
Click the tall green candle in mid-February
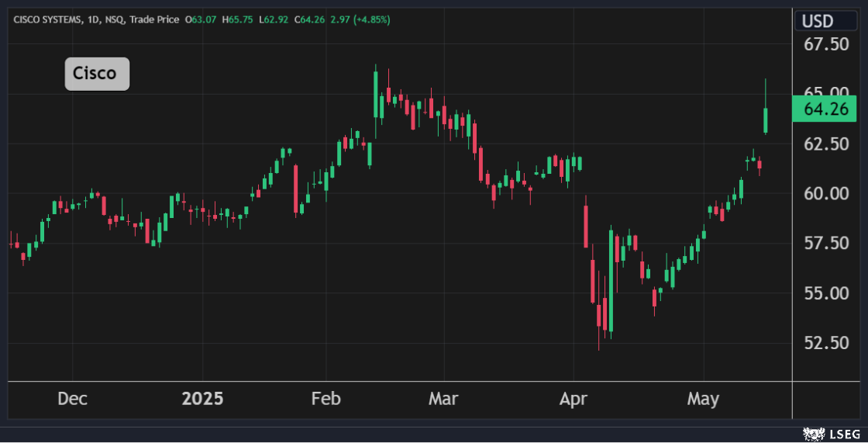pyautogui.click(x=376, y=95)
